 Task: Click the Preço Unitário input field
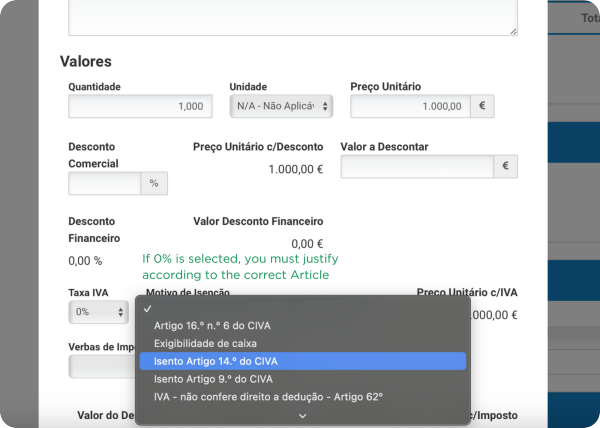coord(410,106)
